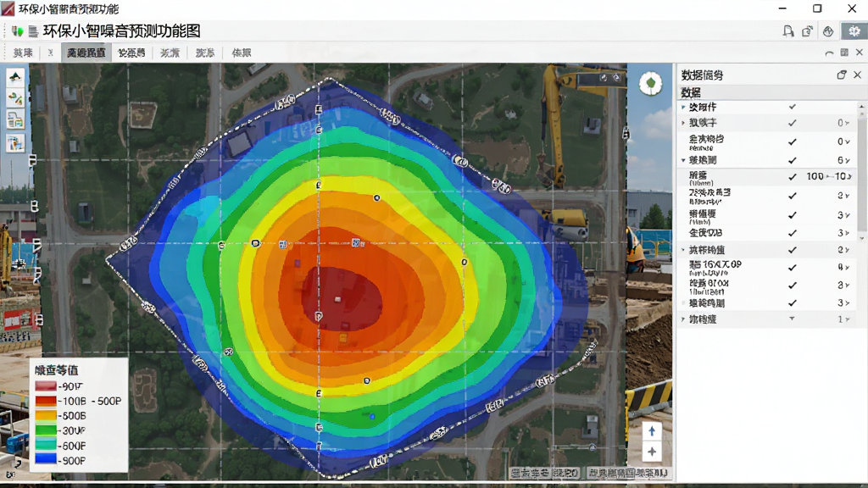Select the '87' row in the data panel

click(x=767, y=286)
